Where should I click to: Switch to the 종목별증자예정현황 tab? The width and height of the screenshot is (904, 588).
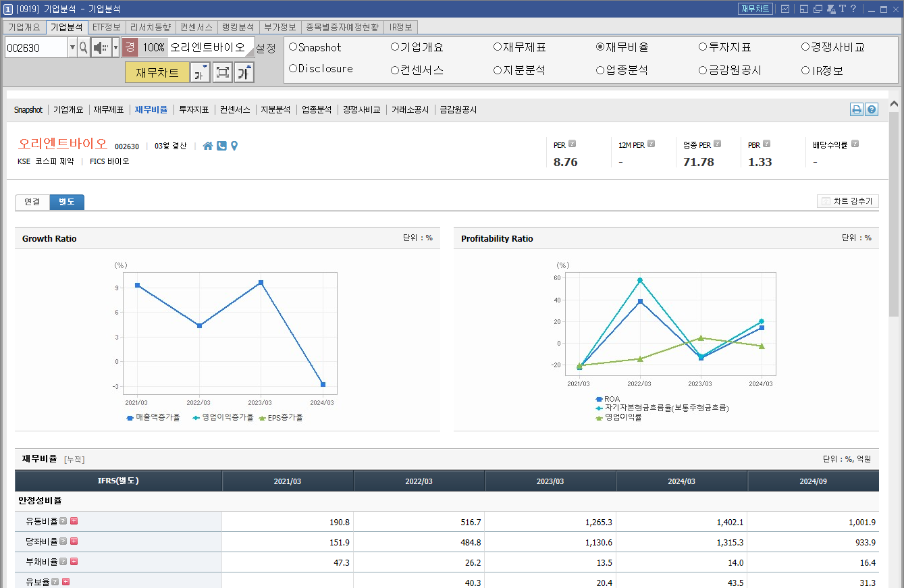(343, 27)
